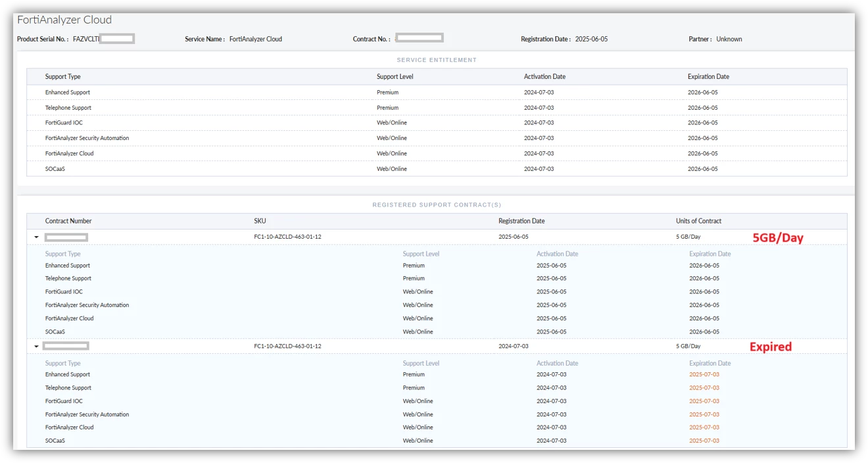Click 5 GB/Day units cell of 2025-06-05 contract
The height and width of the screenshot is (463, 868).
pos(688,237)
